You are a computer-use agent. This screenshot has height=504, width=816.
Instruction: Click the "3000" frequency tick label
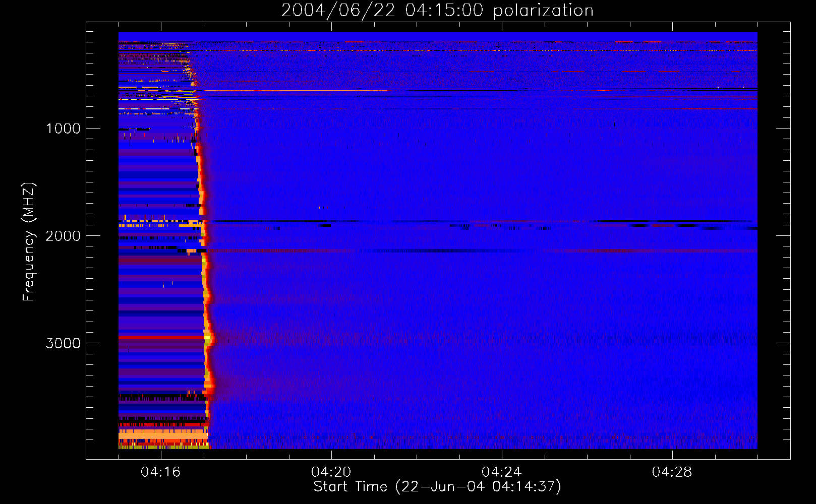[63, 343]
